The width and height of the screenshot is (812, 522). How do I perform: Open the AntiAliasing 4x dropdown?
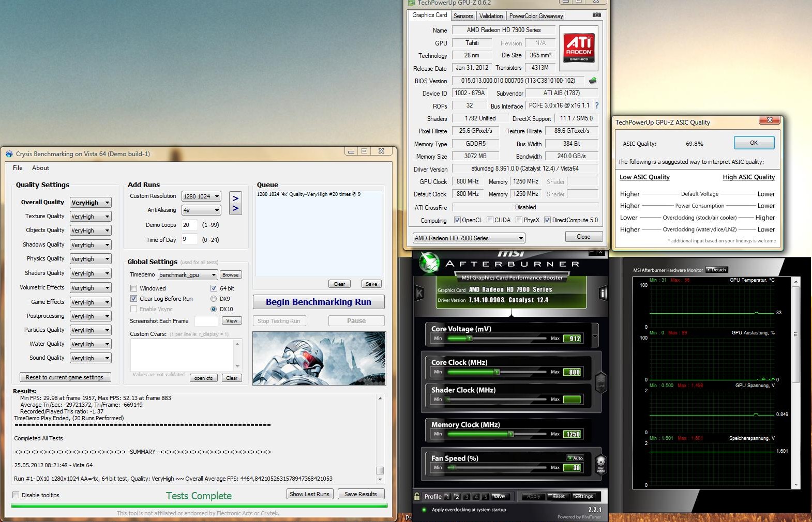pos(201,210)
